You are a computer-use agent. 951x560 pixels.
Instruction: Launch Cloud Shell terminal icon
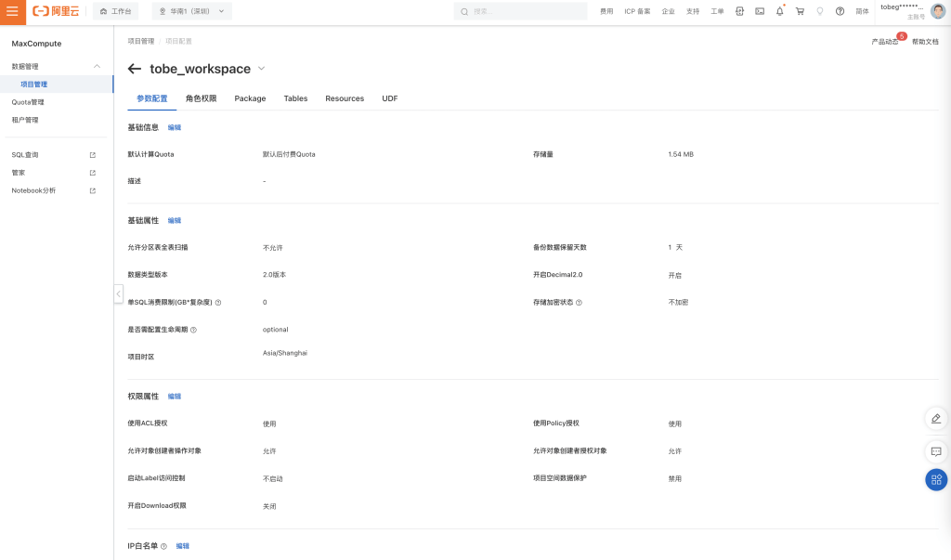[760, 11]
